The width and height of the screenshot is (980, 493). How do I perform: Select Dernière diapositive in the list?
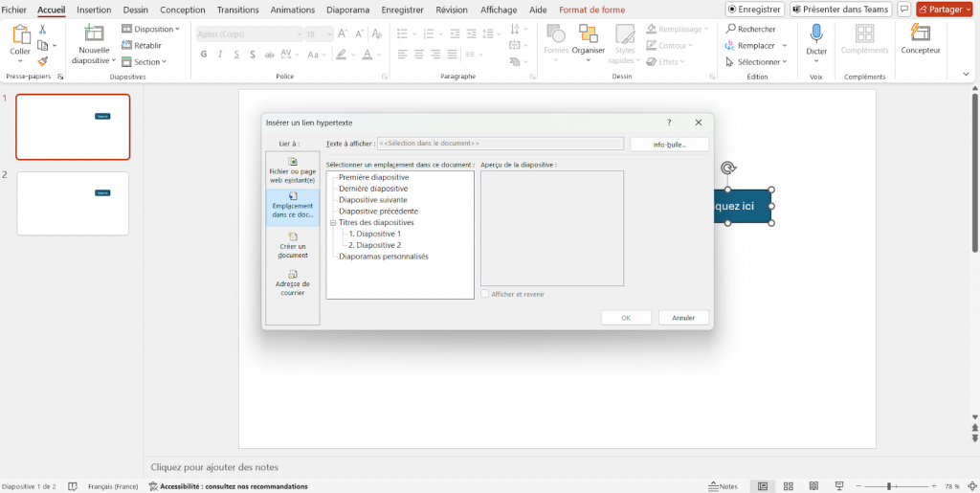(x=373, y=189)
